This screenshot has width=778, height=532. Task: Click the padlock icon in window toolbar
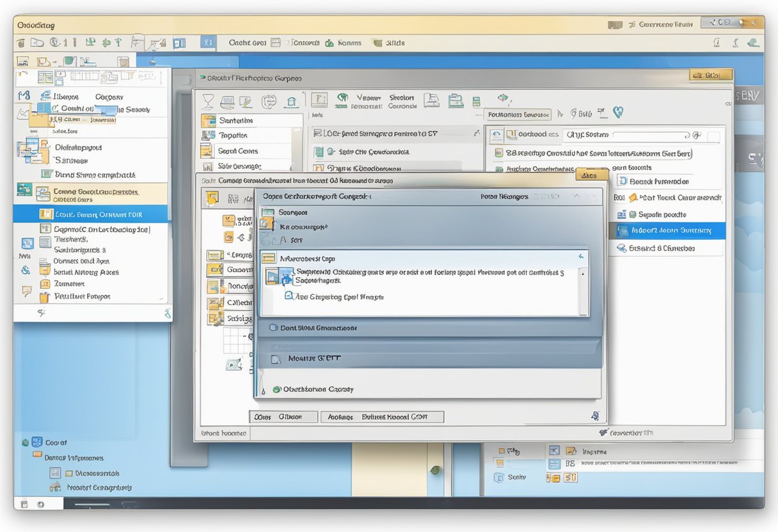pyautogui.click(x=292, y=102)
